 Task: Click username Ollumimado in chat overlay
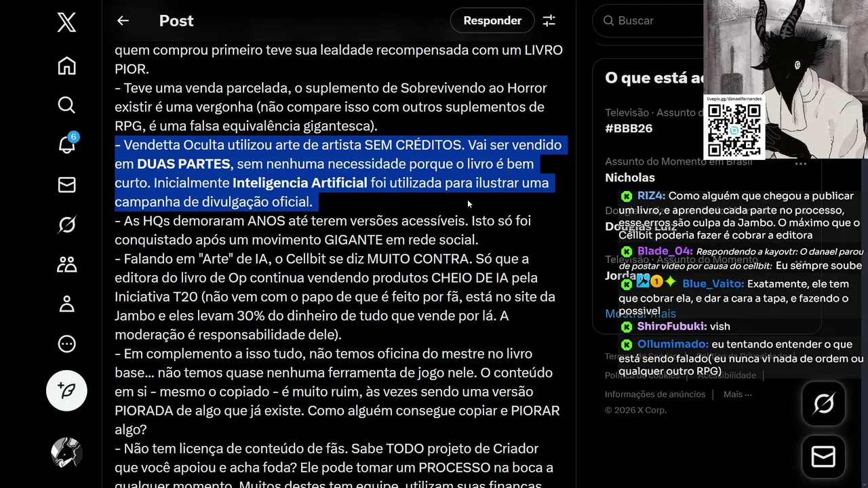tap(673, 344)
